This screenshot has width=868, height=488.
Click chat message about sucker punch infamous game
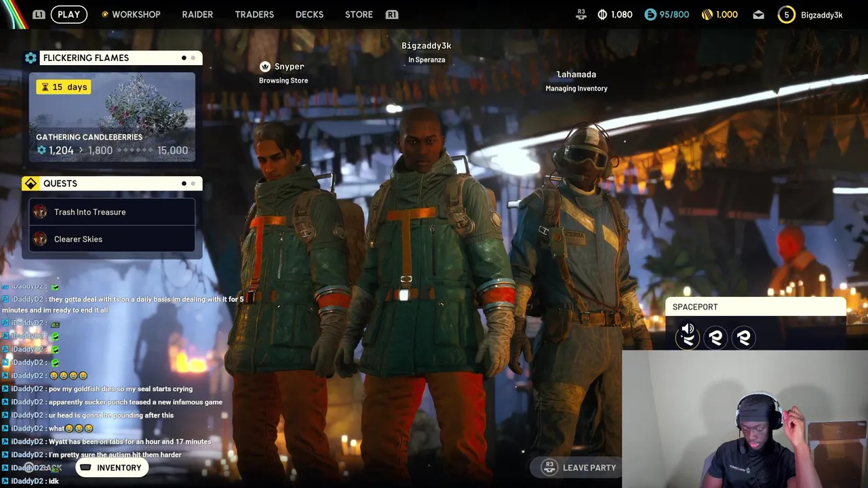tap(112, 402)
